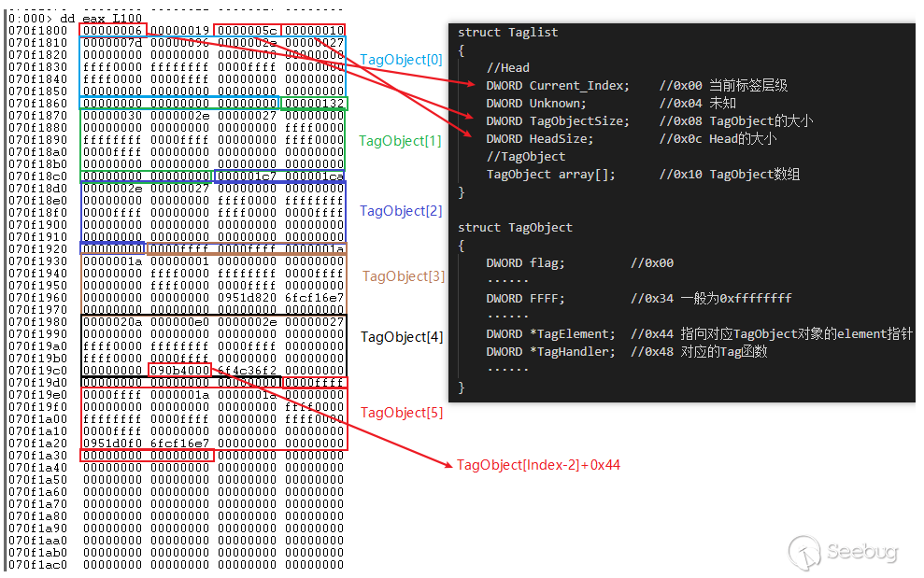Select the '//0x48 对应的Tag函数' comment

click(699, 352)
